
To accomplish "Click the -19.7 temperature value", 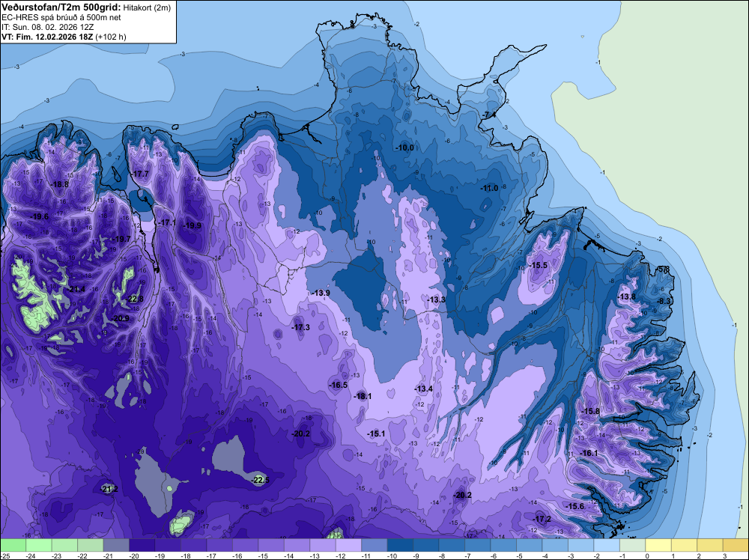I will pyautogui.click(x=122, y=239).
